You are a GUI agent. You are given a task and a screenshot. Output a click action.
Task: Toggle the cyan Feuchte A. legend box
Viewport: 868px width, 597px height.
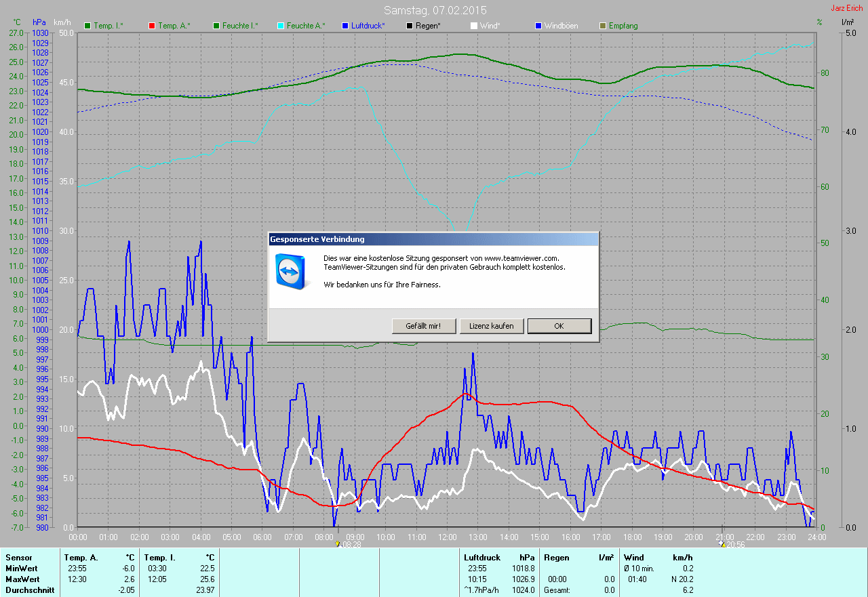point(280,26)
